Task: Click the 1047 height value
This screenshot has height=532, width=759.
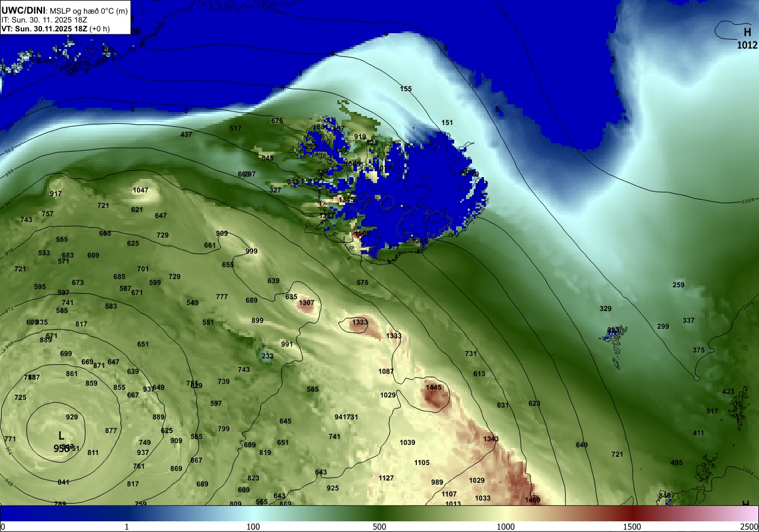Action: pos(141,190)
